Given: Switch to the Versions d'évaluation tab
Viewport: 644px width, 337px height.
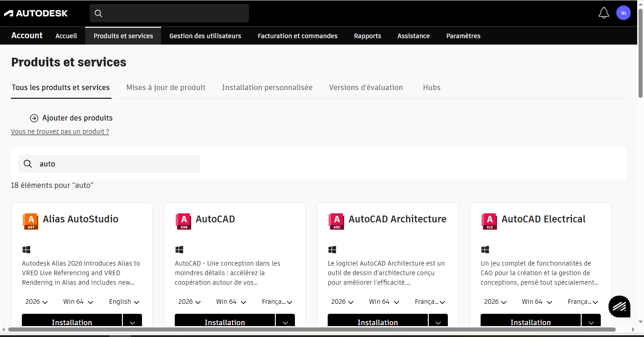Looking at the screenshot, I should [365, 87].
